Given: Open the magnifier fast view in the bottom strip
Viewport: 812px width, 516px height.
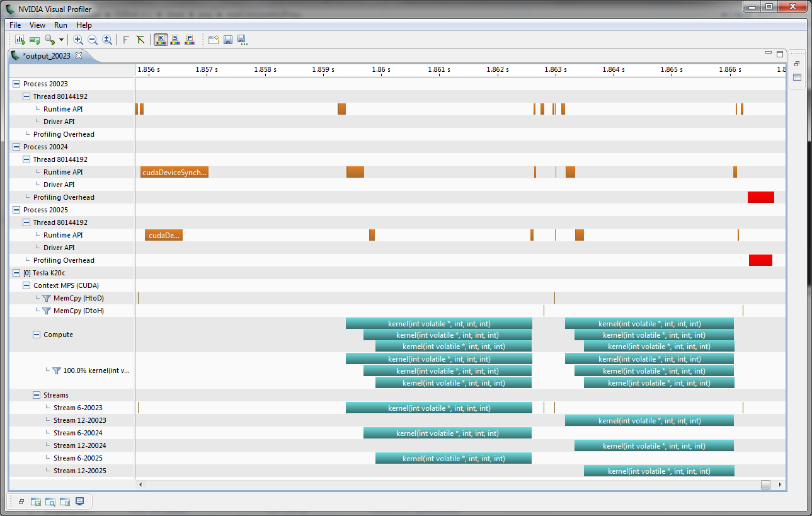Looking at the screenshot, I should 50,502.
